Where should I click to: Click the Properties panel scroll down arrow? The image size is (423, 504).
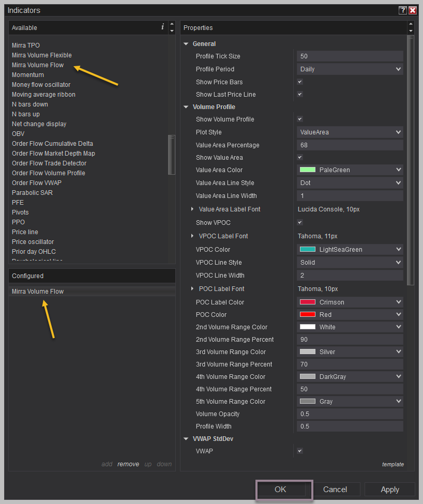click(x=411, y=31)
